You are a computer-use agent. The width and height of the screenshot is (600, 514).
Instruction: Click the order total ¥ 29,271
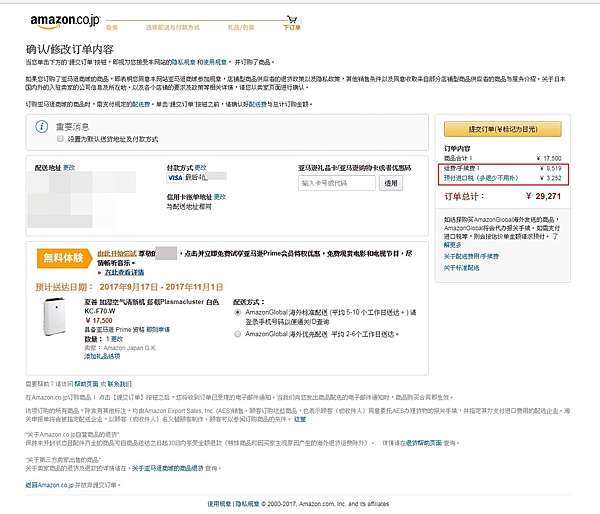click(x=543, y=196)
